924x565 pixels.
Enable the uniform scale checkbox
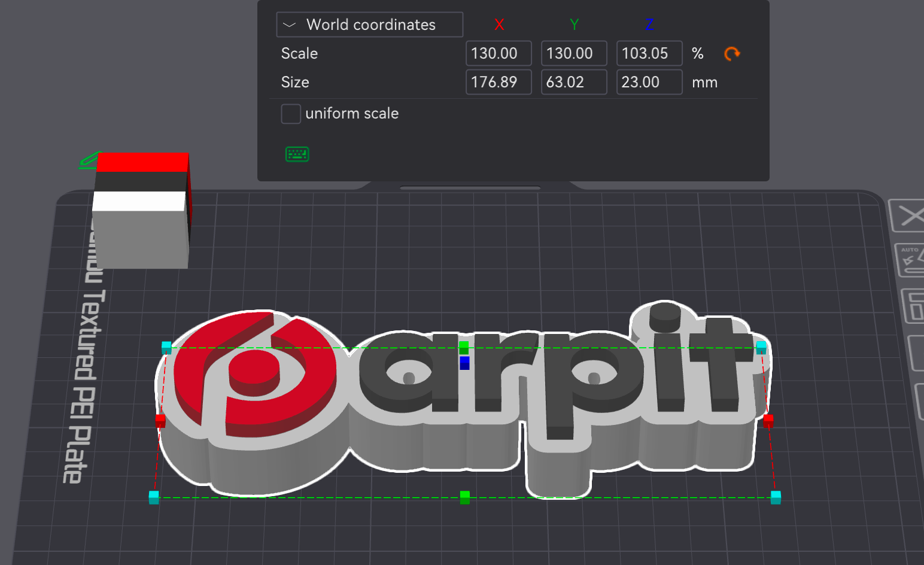pos(291,114)
